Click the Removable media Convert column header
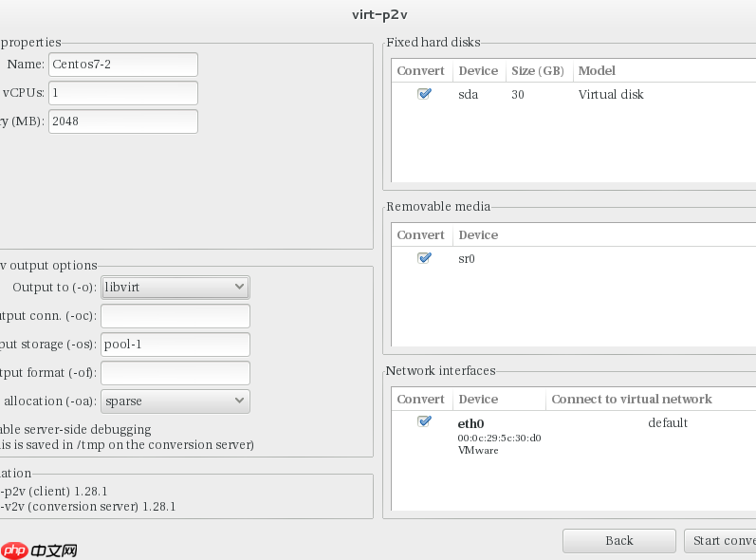Viewport: 756px width, 560px height. (x=421, y=234)
